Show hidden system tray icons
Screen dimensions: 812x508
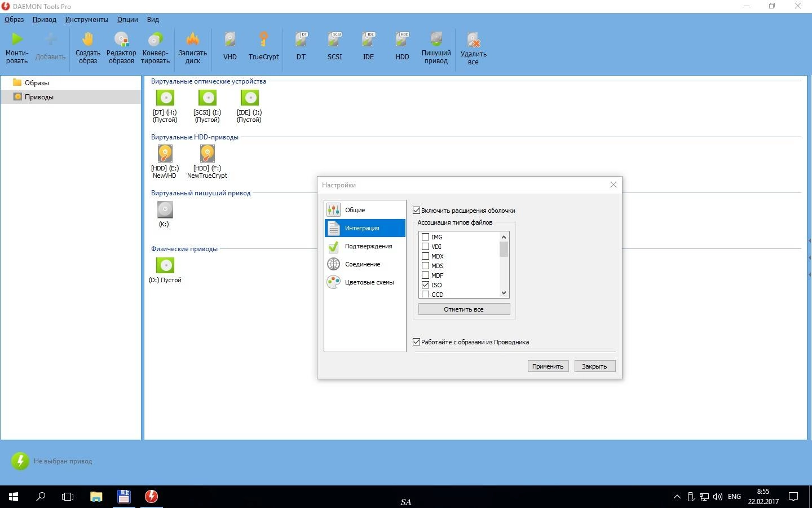677,497
